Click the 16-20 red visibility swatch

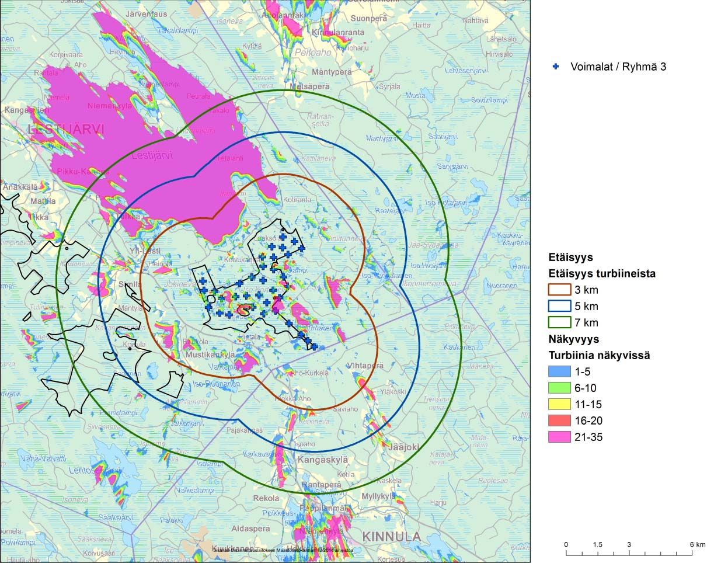pos(559,420)
